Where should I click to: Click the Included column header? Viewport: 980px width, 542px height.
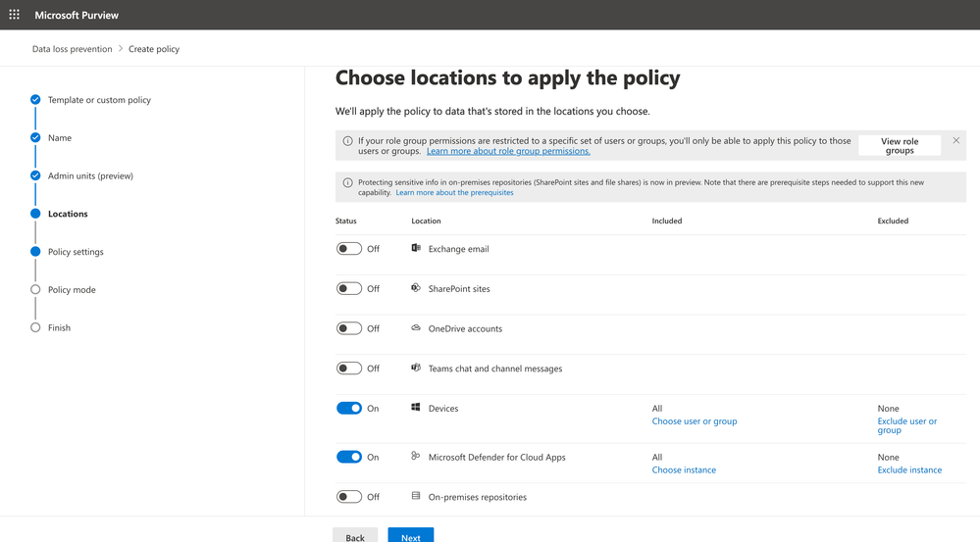[x=667, y=222]
